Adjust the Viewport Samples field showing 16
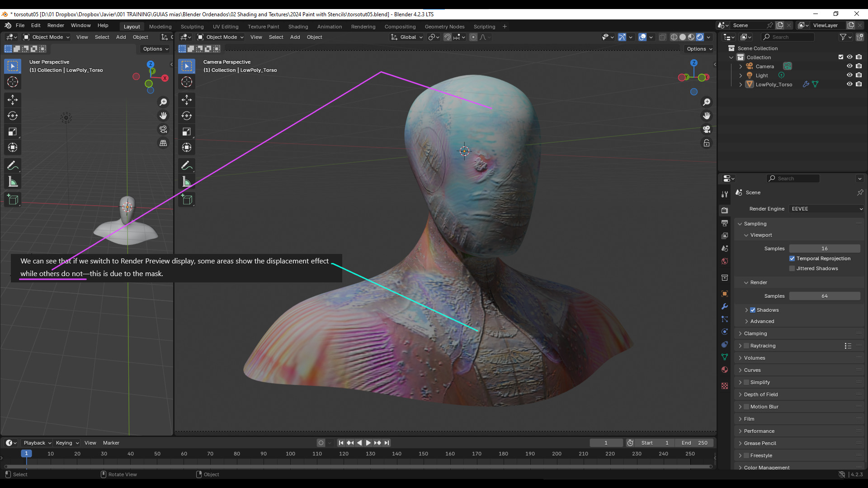Screen dimensions: 868x488 point(825,249)
